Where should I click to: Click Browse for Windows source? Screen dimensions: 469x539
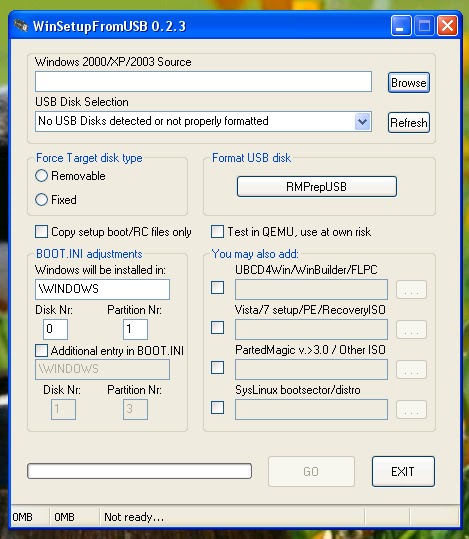point(408,82)
